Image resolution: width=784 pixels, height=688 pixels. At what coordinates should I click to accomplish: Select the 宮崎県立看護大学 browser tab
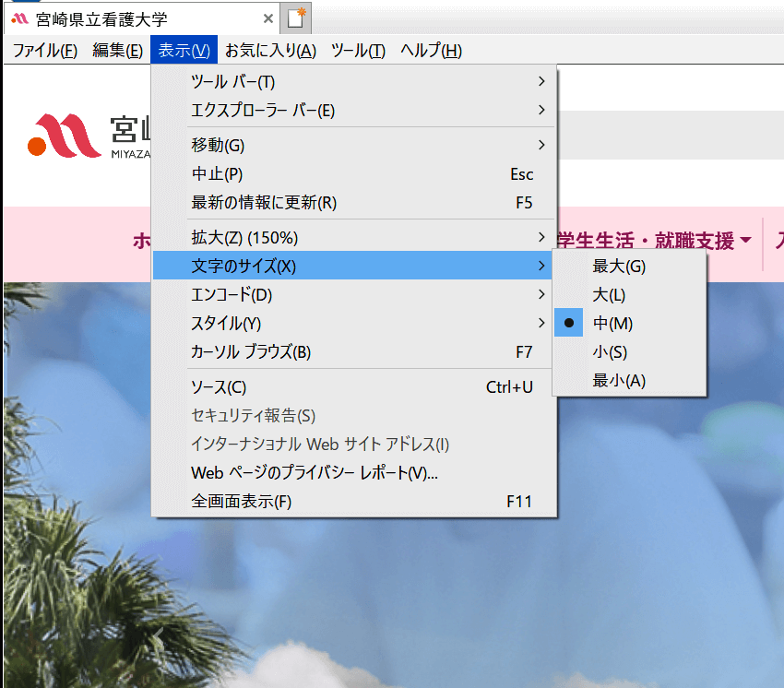[x=141, y=19]
